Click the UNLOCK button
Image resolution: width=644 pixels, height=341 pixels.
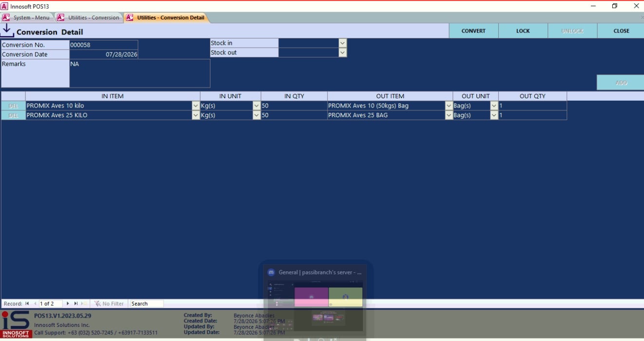[x=572, y=31]
